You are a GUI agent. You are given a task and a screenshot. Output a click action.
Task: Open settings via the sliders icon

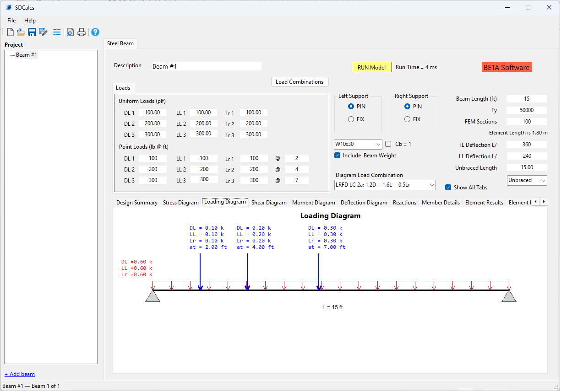(x=57, y=32)
